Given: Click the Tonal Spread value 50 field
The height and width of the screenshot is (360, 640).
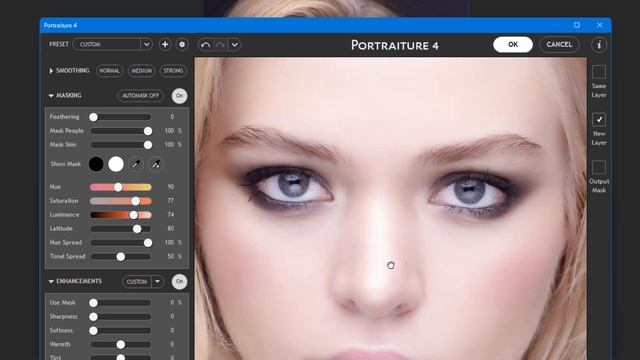Looking at the screenshot, I should pos(171,256).
